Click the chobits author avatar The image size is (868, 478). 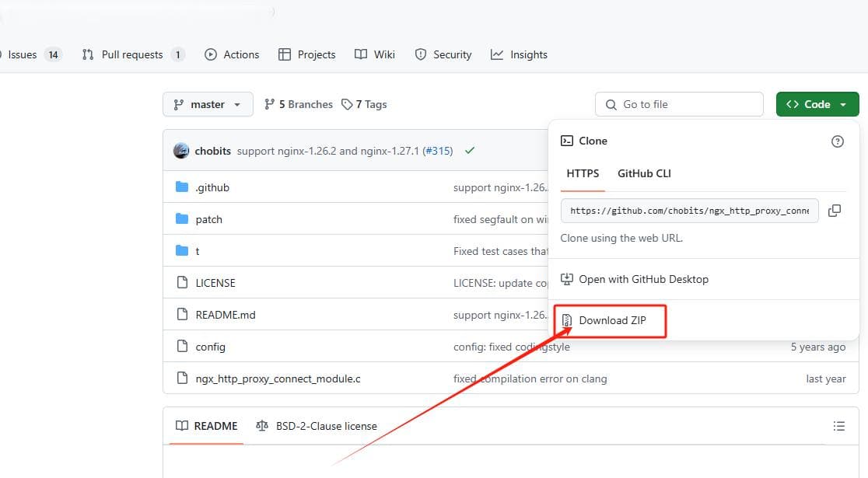tap(181, 151)
